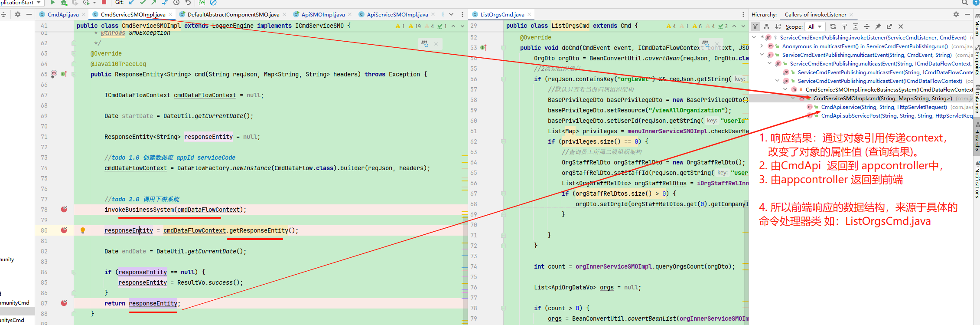Toggle Caller Methods Hierarchy view button
980x325 pixels.
tap(755, 26)
